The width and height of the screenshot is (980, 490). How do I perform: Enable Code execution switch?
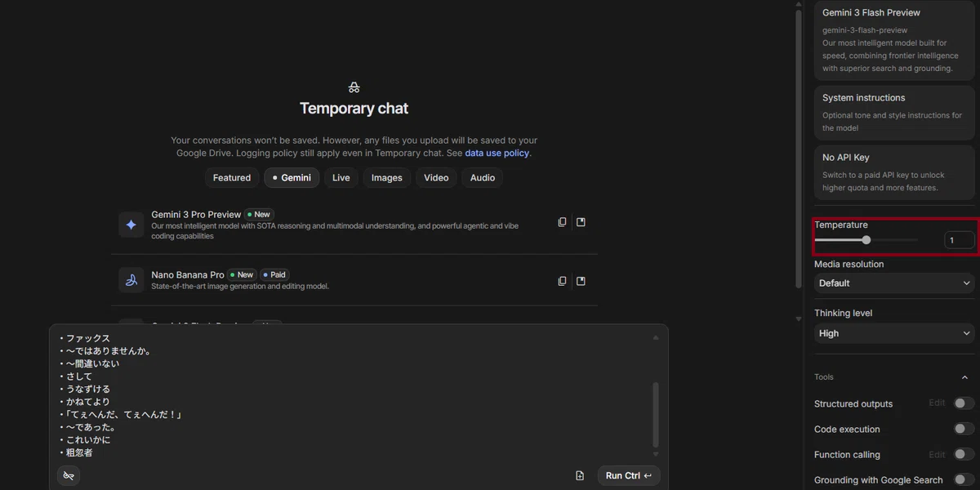[x=964, y=429]
